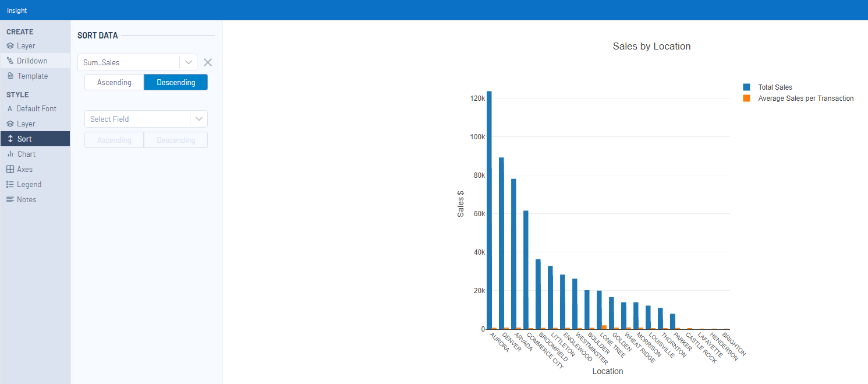Switch sort order to Ascending

pyautogui.click(x=114, y=82)
